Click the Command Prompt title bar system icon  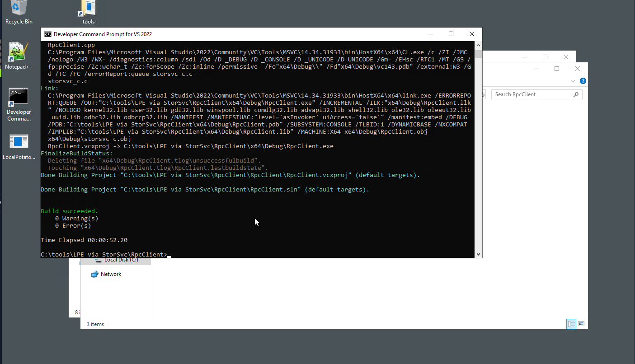coord(47,34)
